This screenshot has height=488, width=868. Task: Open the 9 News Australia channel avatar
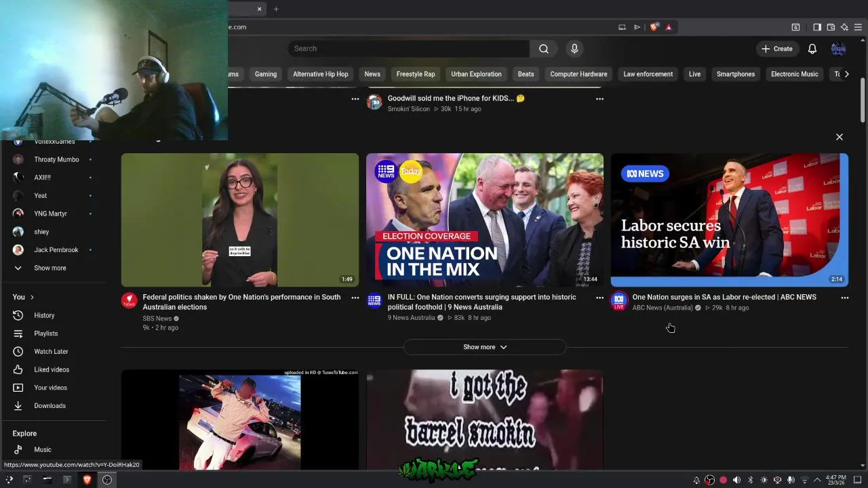pyautogui.click(x=374, y=300)
